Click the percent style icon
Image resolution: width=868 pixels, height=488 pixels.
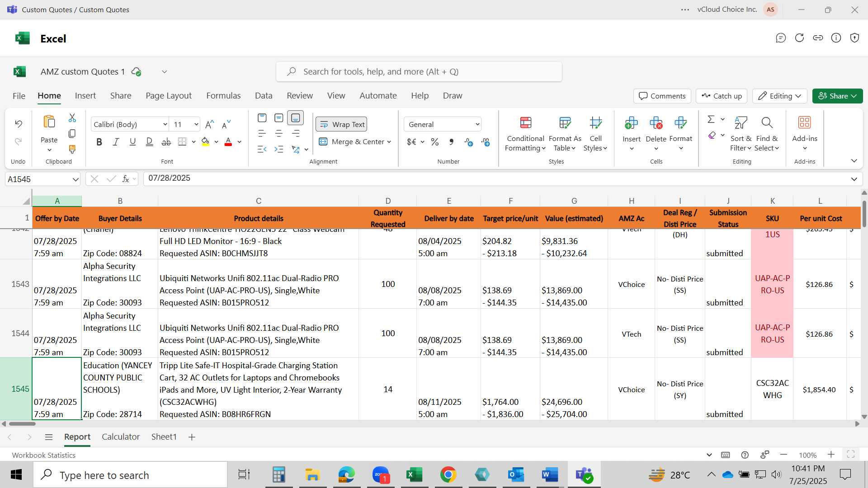[435, 142]
